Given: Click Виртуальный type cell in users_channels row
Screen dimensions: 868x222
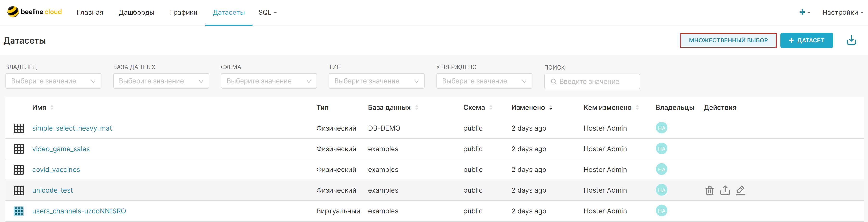Looking at the screenshot, I should click(x=338, y=211).
